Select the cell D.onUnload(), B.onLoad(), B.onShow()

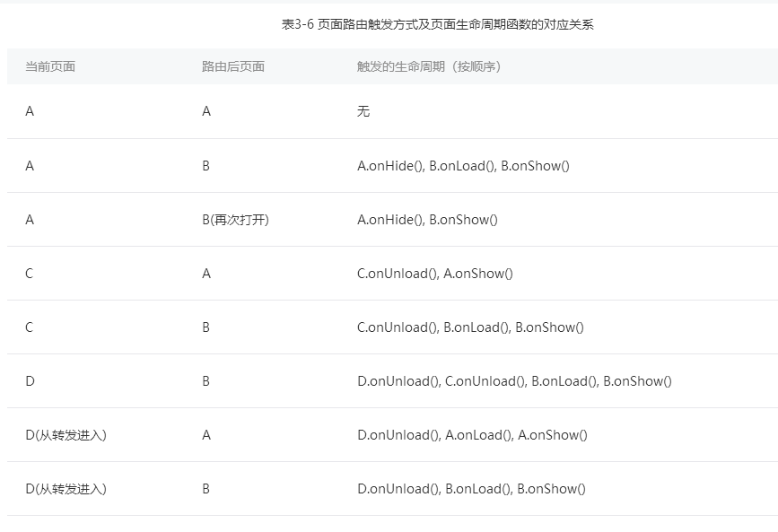click(x=471, y=489)
